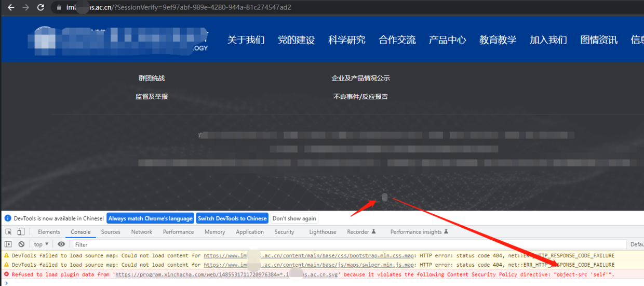Reload the page with refresh icon
Screen dimensions: 644x286
click(x=41, y=7)
